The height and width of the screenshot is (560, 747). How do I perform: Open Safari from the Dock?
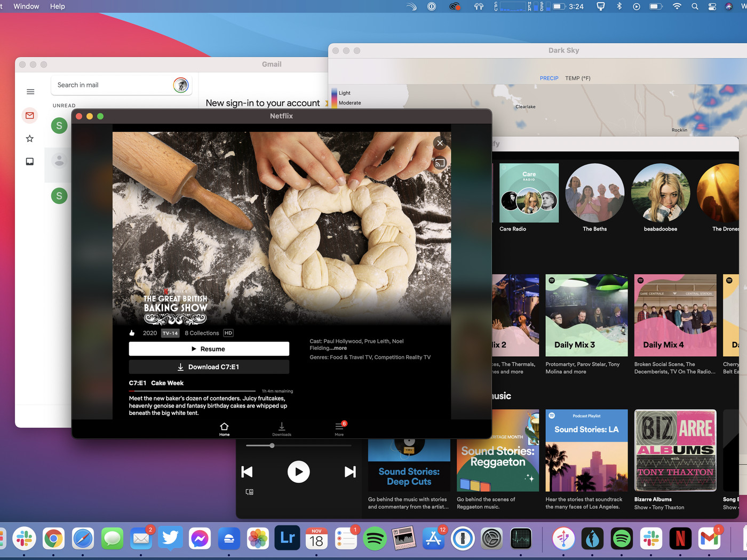click(x=83, y=539)
